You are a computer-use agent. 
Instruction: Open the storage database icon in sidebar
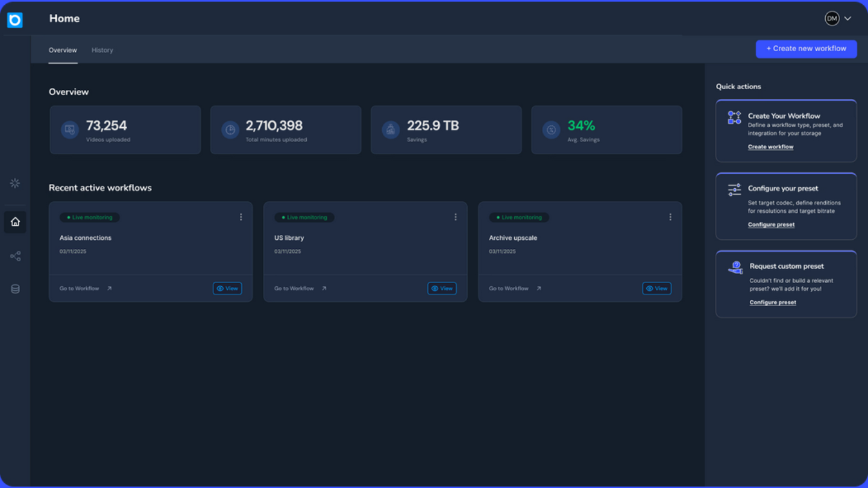(15, 289)
